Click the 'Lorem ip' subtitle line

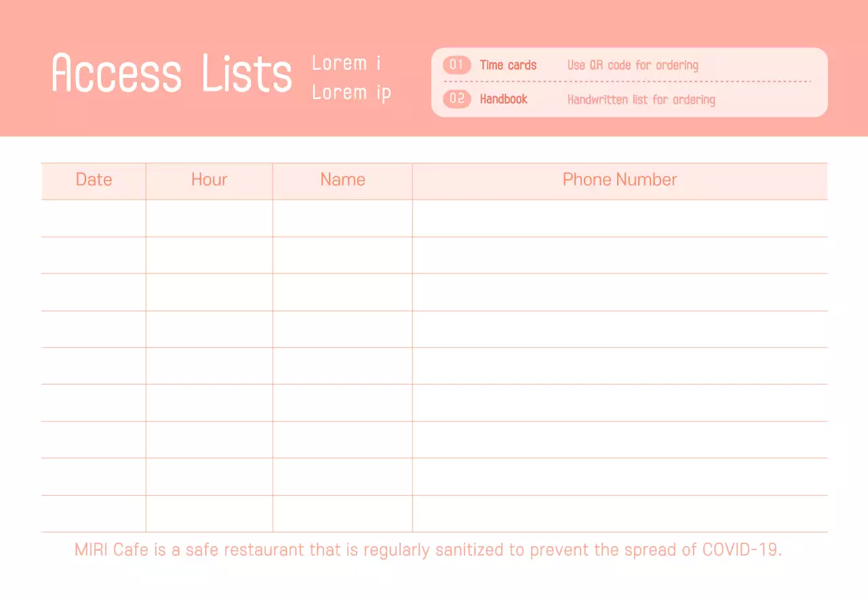(351, 92)
